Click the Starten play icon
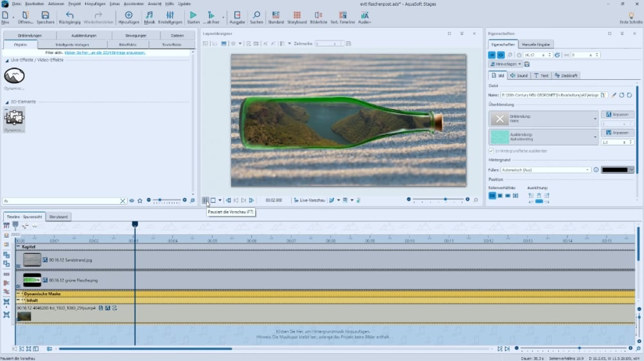The height and width of the screenshot is (361, 644). (193, 15)
